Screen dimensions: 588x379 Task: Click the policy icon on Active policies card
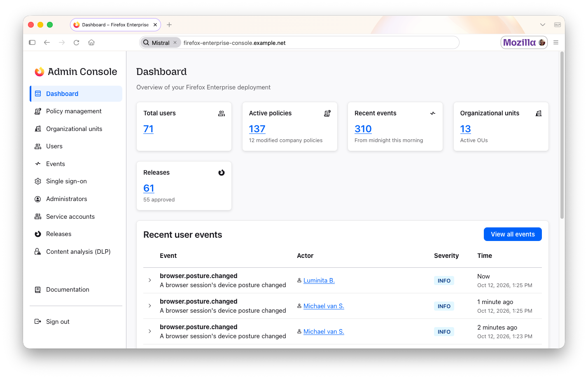coord(327,113)
